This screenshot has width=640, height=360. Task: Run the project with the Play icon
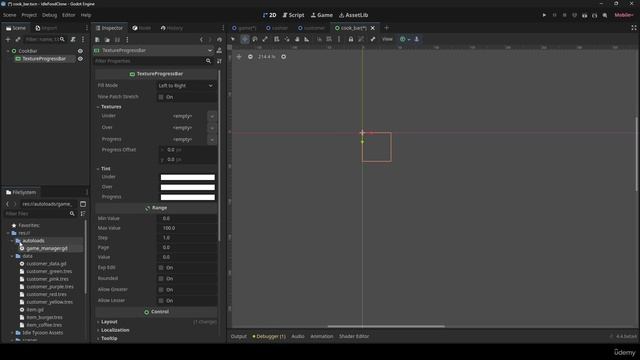point(544,15)
